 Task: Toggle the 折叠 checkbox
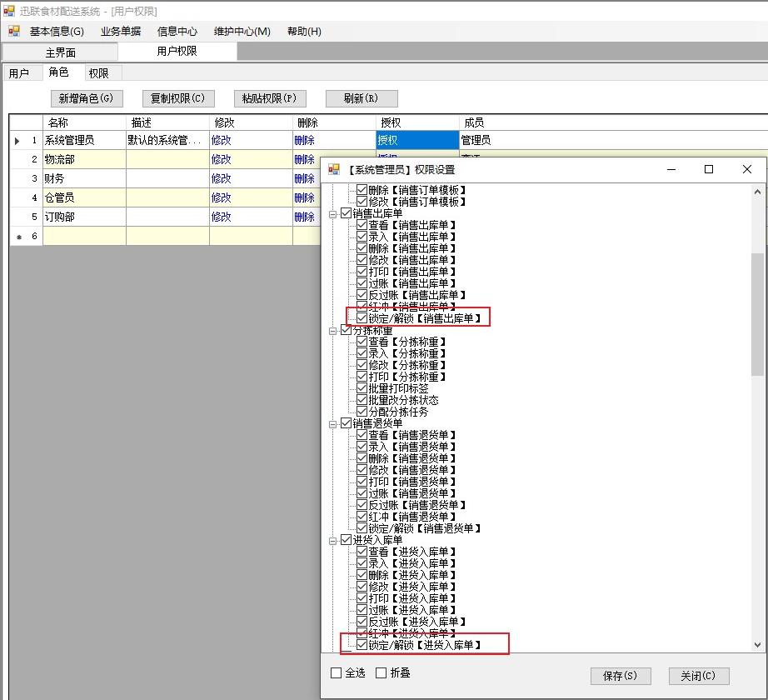click(381, 673)
